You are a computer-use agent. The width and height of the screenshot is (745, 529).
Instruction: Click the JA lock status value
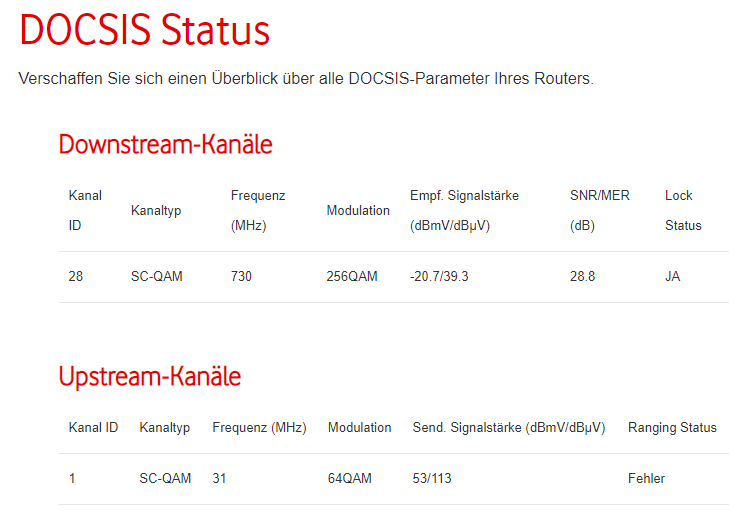coord(672,276)
